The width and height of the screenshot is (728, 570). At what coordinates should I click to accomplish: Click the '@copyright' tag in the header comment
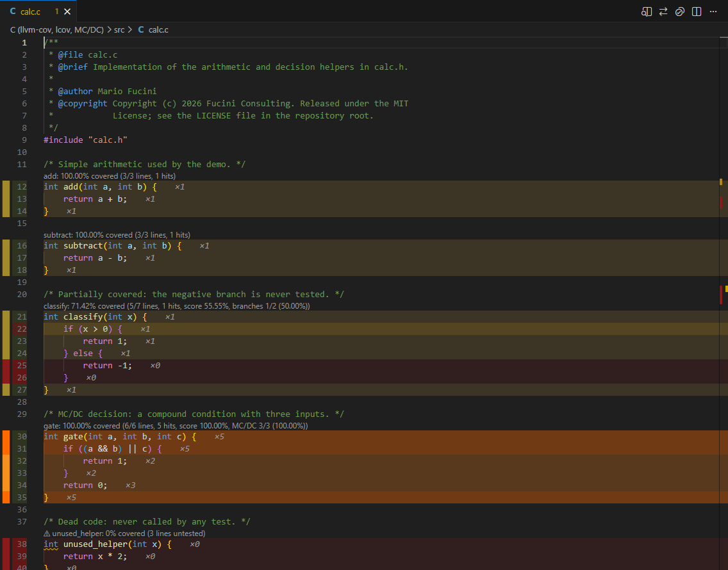tap(83, 104)
